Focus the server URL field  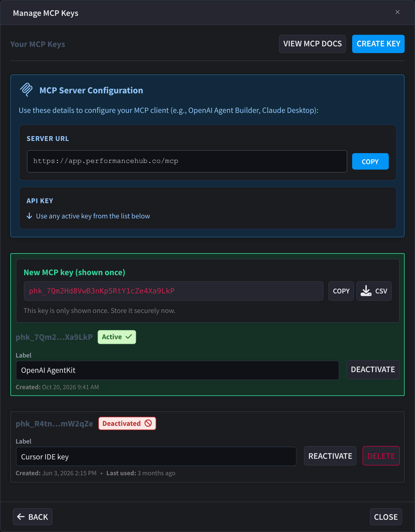[x=187, y=161]
